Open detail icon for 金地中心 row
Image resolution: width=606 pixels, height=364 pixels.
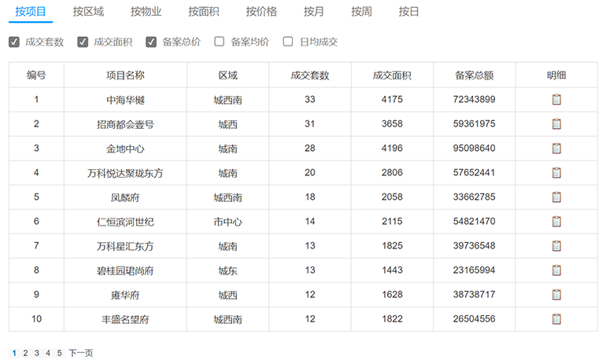point(556,149)
